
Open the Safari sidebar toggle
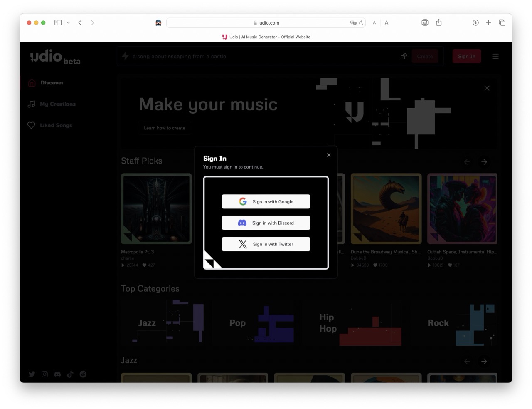tap(58, 23)
